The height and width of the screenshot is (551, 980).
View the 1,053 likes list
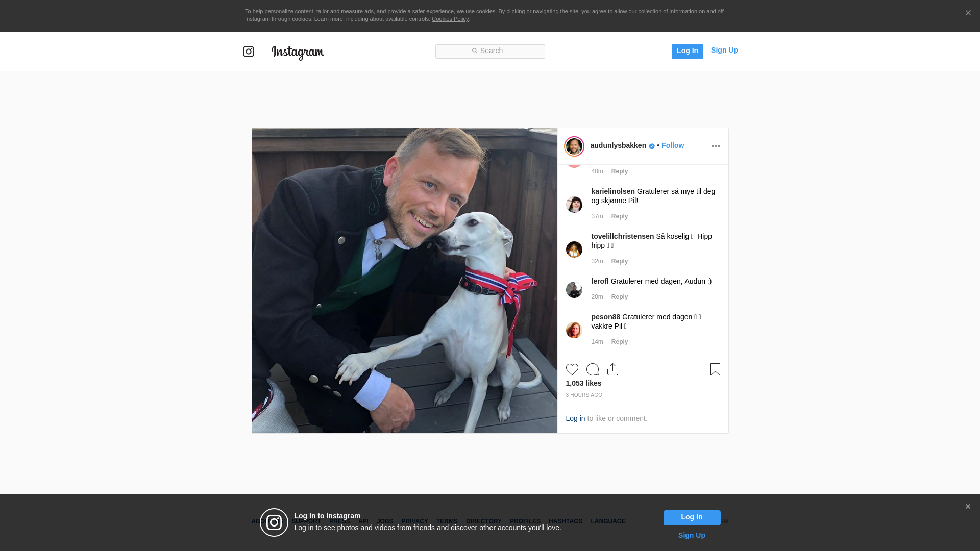coord(583,383)
